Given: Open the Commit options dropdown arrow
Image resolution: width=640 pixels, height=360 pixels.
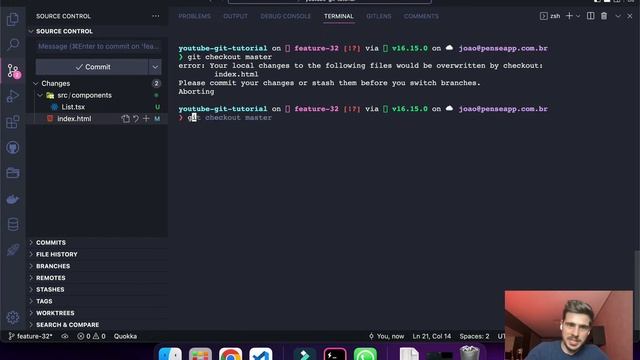Looking at the screenshot, I should tap(155, 67).
